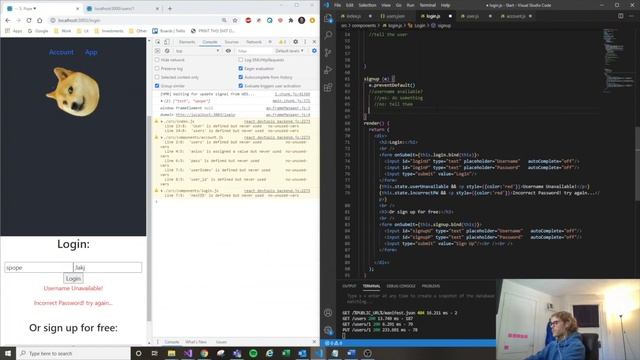Image resolution: width=640 pixels, height=360 pixels.
Task: Toggle Autocomplete from history checkbox
Action: point(240,77)
